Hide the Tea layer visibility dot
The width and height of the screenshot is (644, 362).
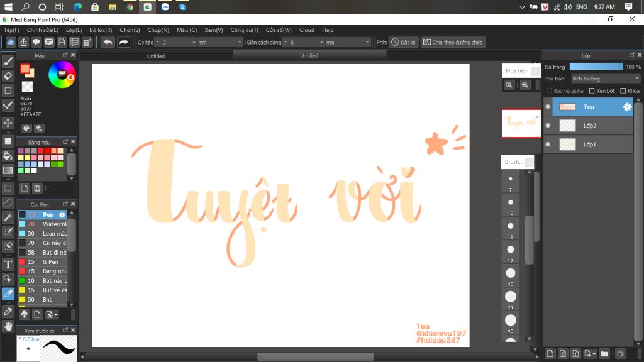(x=548, y=107)
